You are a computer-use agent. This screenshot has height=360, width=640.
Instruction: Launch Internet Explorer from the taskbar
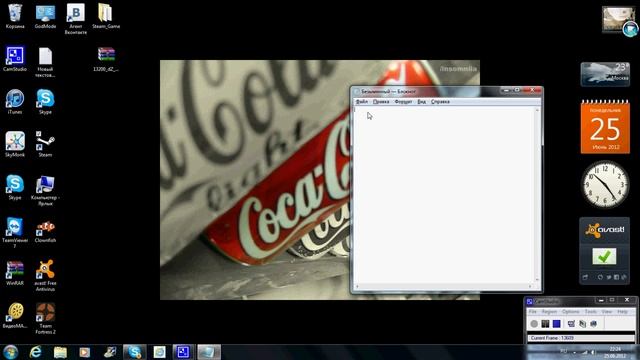[36, 352]
